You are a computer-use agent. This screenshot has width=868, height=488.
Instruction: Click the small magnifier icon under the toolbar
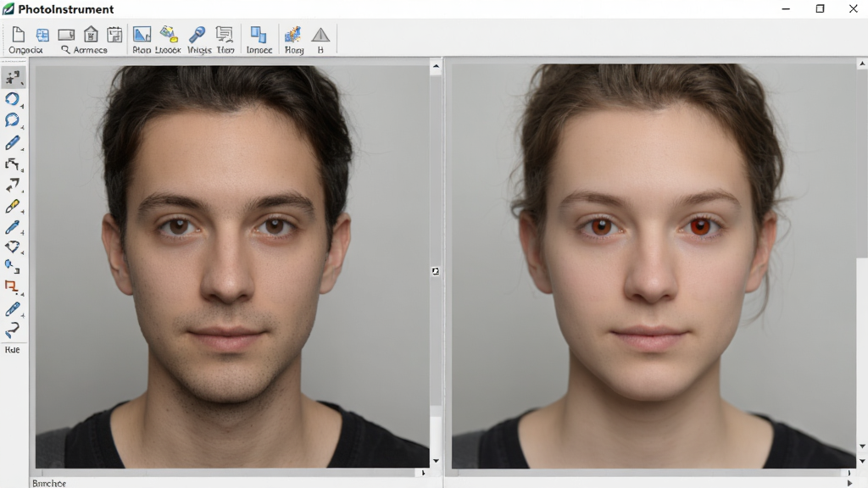click(x=65, y=50)
